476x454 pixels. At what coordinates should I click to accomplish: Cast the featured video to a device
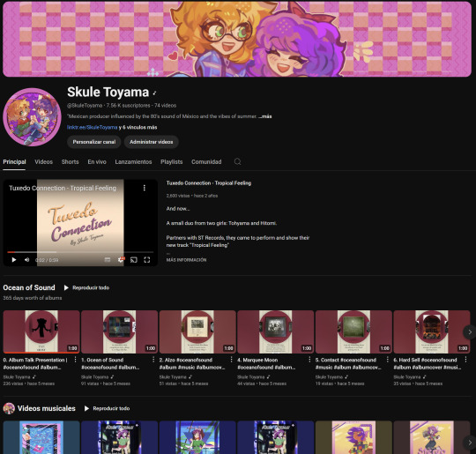[134, 260]
